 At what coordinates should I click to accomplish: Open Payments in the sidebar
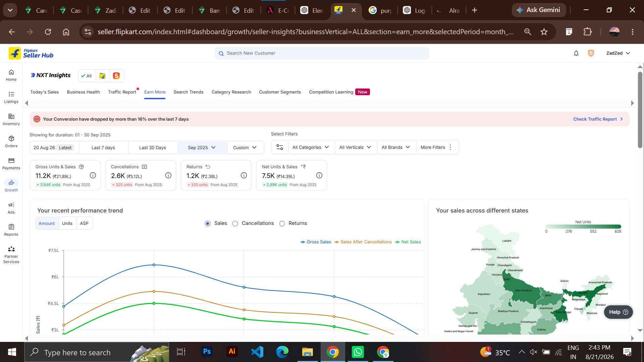coord(11,164)
